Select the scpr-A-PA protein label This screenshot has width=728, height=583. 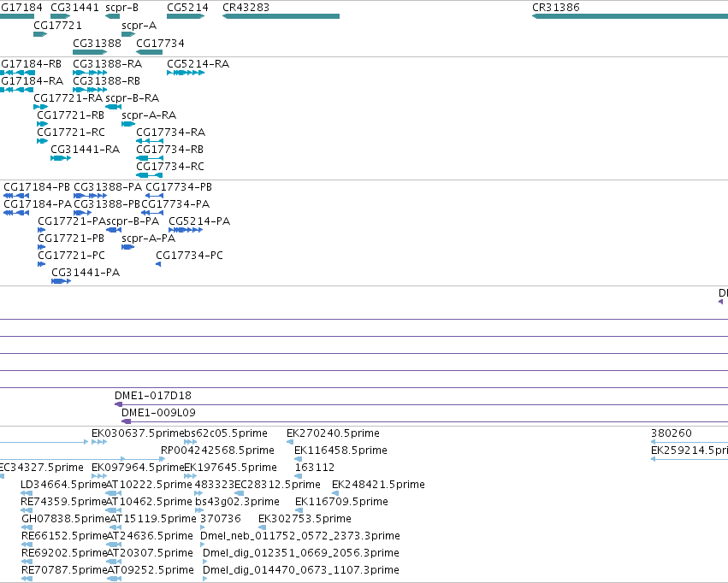tap(149, 238)
